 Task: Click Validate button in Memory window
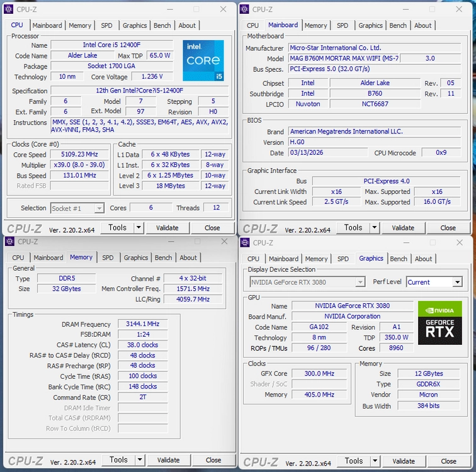coord(169,460)
